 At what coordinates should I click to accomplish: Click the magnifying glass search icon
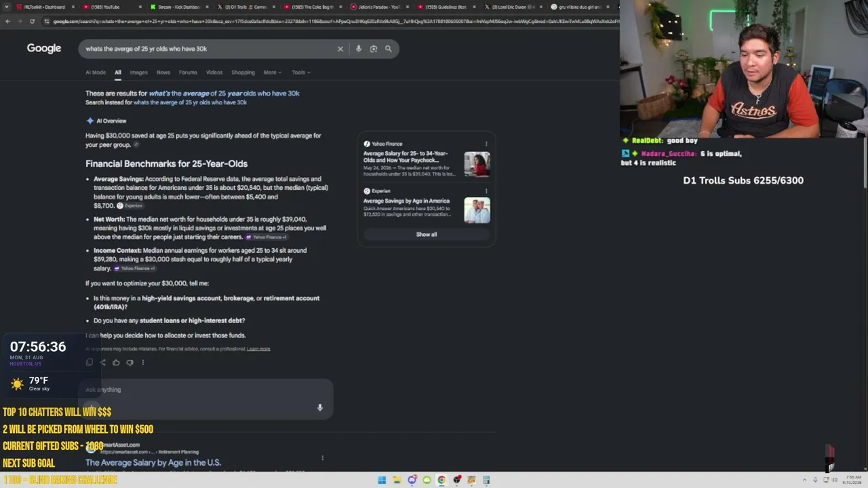click(389, 49)
